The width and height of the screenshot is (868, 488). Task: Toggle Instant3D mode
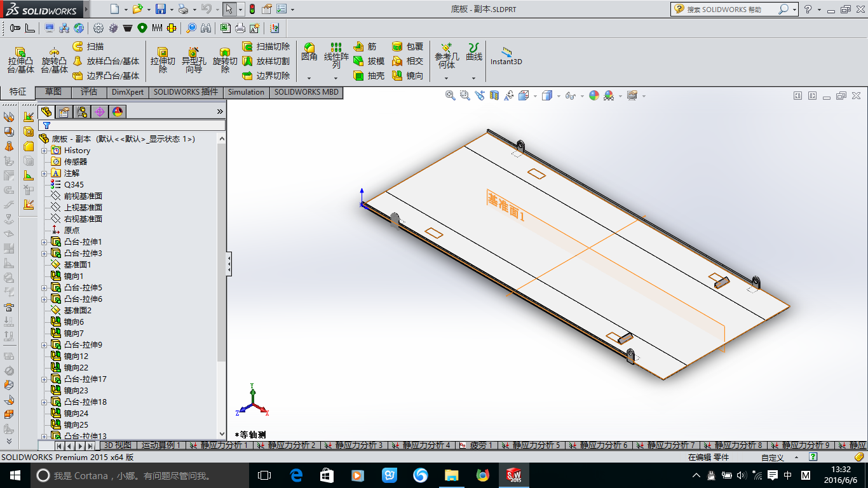tap(506, 57)
